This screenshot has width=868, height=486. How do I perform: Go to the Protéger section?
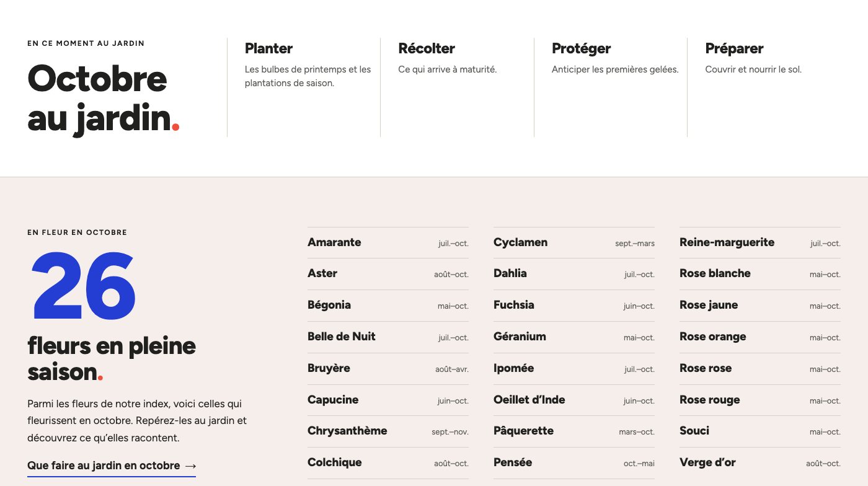pyautogui.click(x=611, y=87)
